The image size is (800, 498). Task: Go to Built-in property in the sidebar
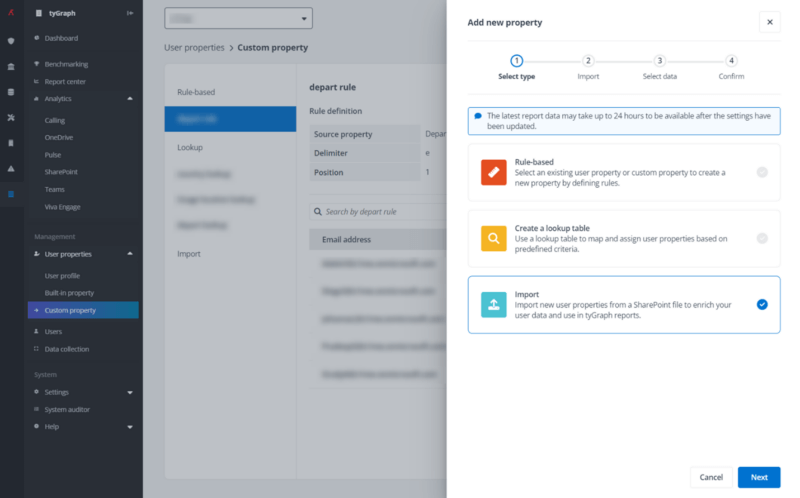click(x=69, y=293)
